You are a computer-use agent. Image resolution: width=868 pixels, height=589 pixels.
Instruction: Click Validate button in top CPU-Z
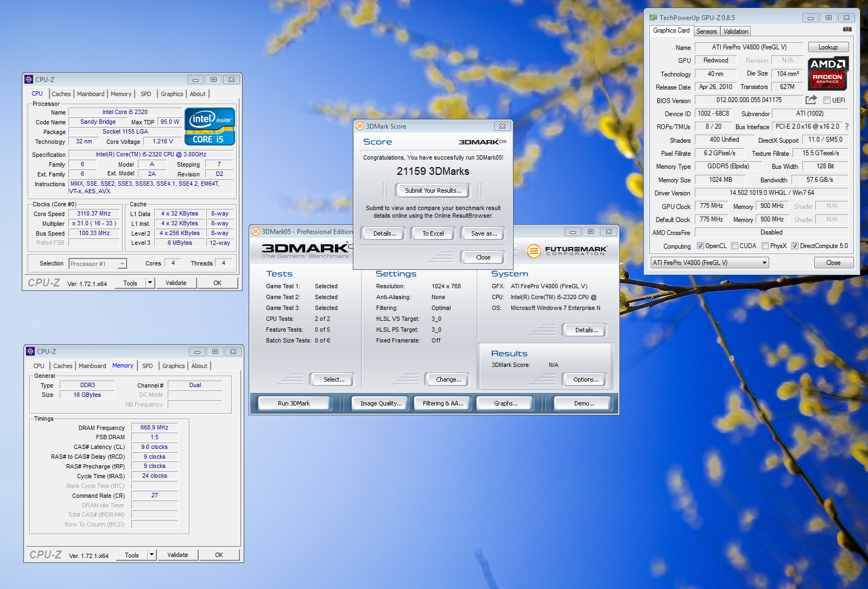click(x=176, y=283)
